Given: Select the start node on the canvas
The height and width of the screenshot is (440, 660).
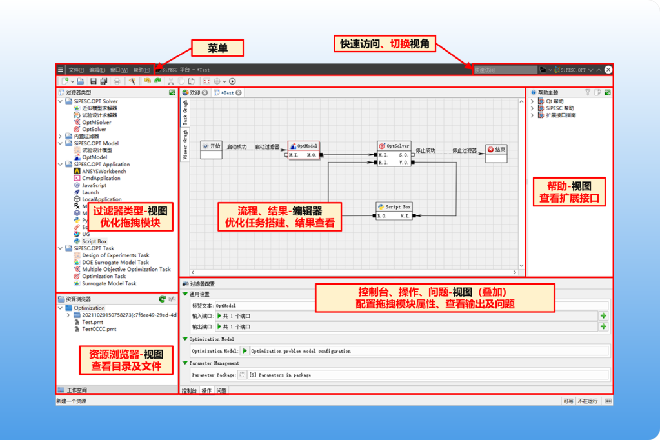Looking at the screenshot, I should pyautogui.click(x=211, y=149).
